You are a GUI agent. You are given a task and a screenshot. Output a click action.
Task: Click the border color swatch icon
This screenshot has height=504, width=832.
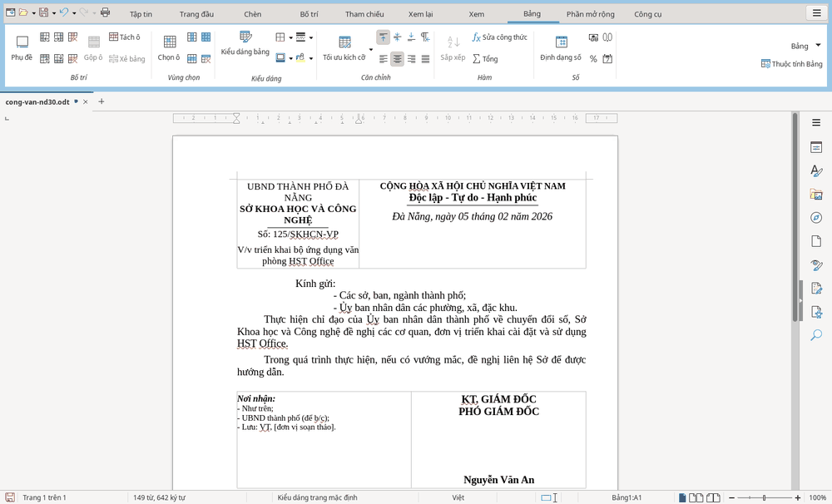click(x=280, y=58)
